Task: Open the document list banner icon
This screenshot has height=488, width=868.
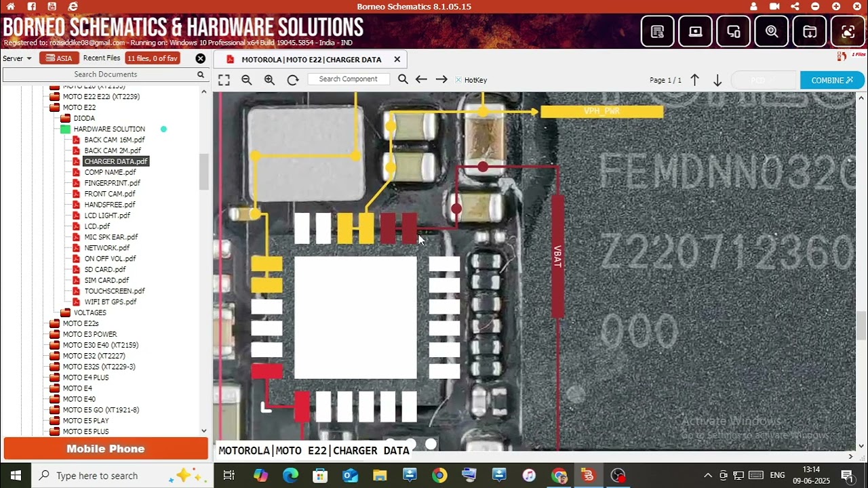Action: [x=657, y=31]
